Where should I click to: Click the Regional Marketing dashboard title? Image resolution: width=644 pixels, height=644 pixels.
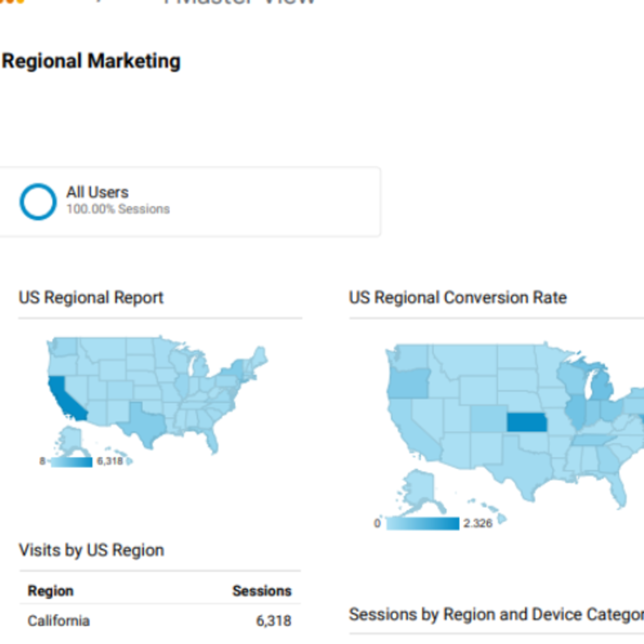point(91,61)
